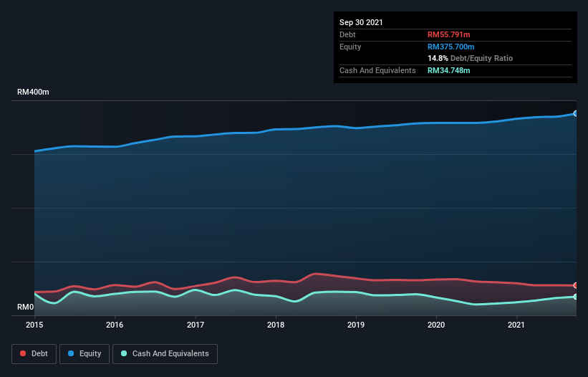Image resolution: width=588 pixels, height=377 pixels.
Task: Click Cash And Equivalents label in tooltip
Action: pos(377,70)
